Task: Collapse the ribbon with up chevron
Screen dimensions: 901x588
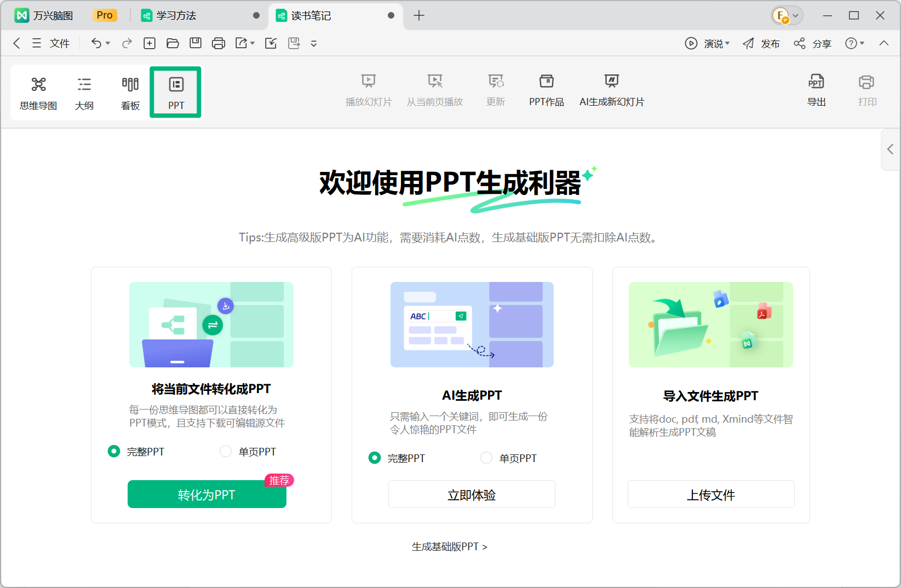Action: tap(884, 43)
